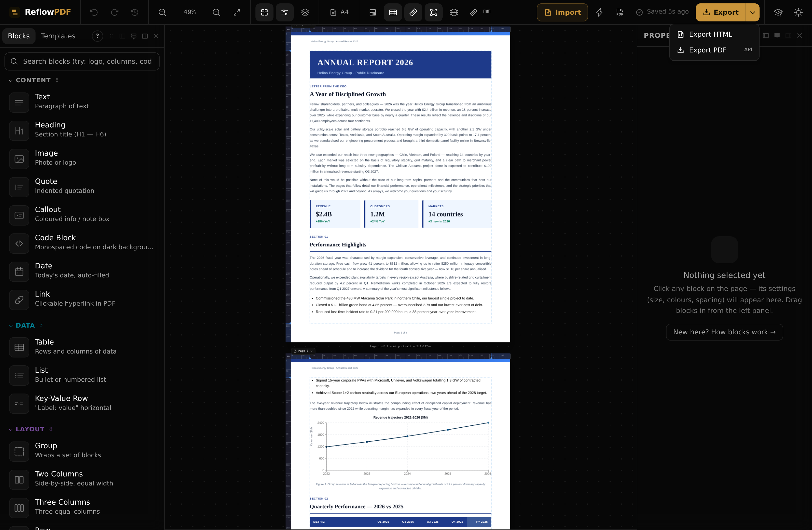Collapse the CONTENT section chevron
This screenshot has width=812, height=530.
11,81
